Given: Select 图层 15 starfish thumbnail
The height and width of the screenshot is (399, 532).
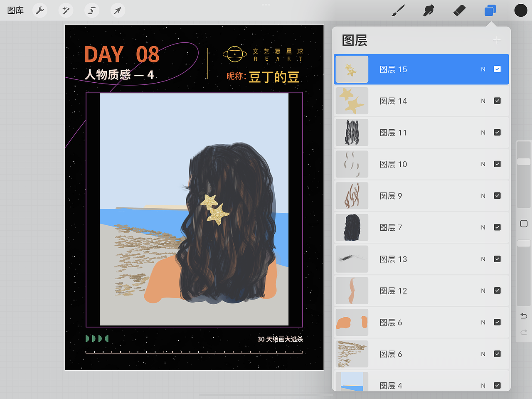Looking at the screenshot, I should point(352,69).
